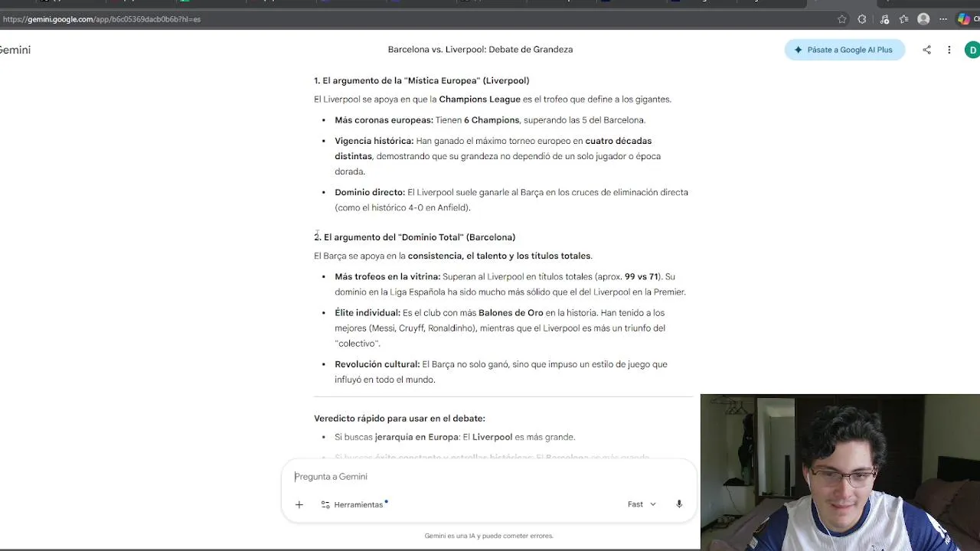This screenshot has height=551, width=980.
Task: Focus the Pregunta a Gemini input field
Action: click(x=490, y=476)
